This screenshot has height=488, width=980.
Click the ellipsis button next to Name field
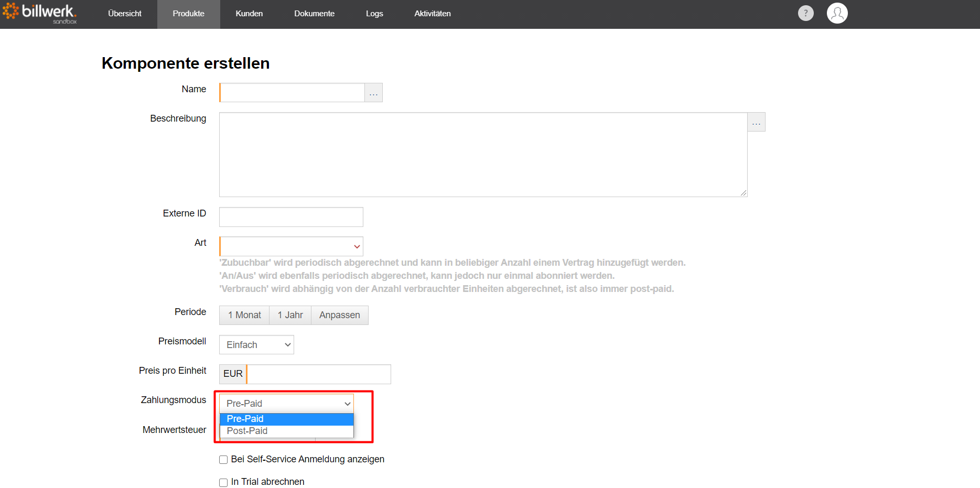click(373, 93)
